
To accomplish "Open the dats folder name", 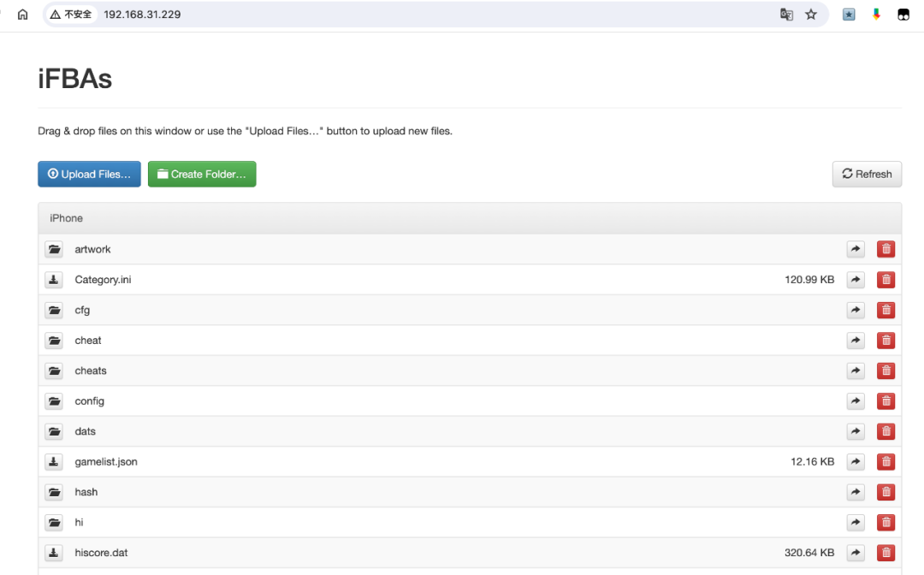I will (85, 431).
